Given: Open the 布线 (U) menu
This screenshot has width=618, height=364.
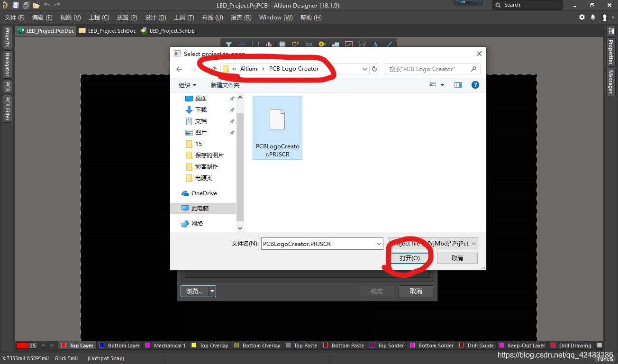Looking at the screenshot, I should (x=212, y=18).
